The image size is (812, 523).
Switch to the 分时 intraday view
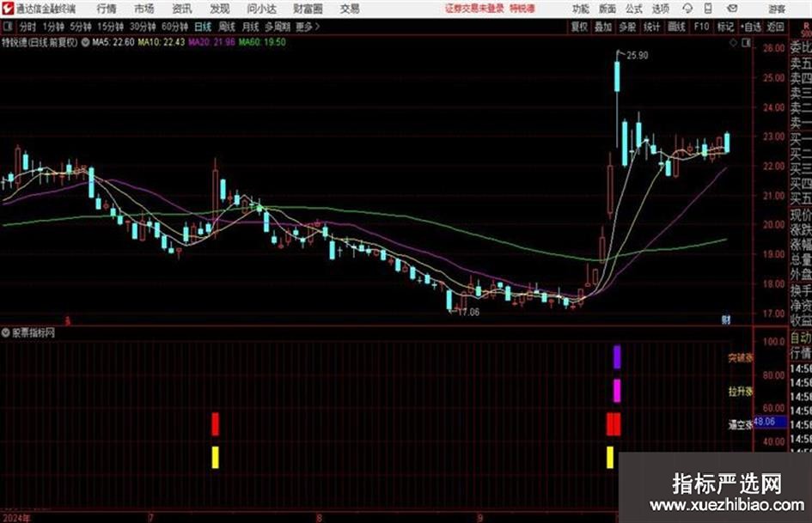[28, 27]
